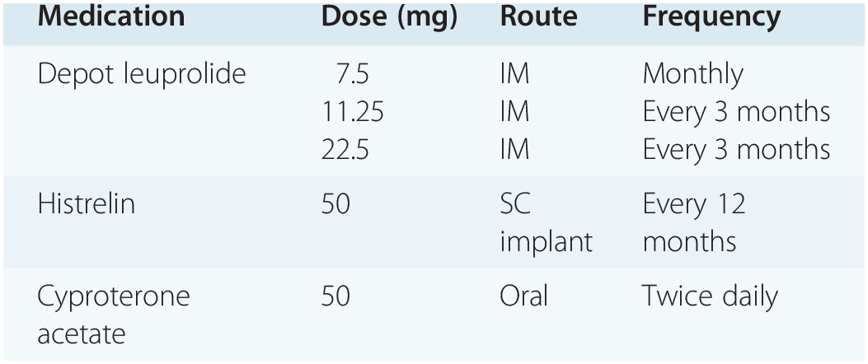Viewport: 868px width, 364px height.
Task: Click the 22.5 dose value
Action: pyautogui.click(x=345, y=149)
